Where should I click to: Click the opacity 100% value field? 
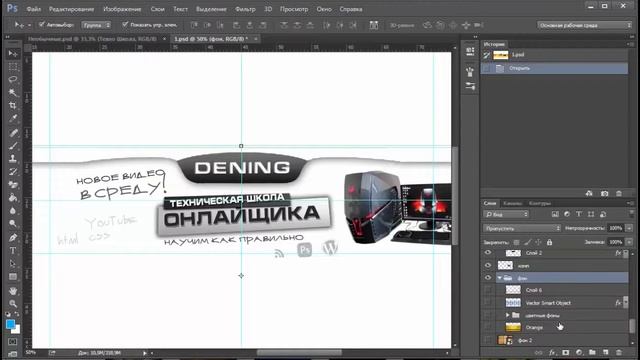pos(616,228)
